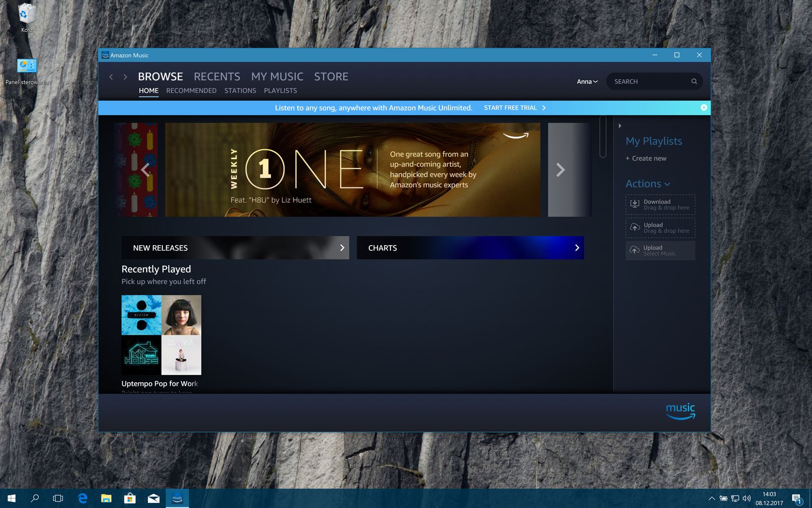Open File Explorer from the taskbar
812x508 pixels.
(106, 498)
